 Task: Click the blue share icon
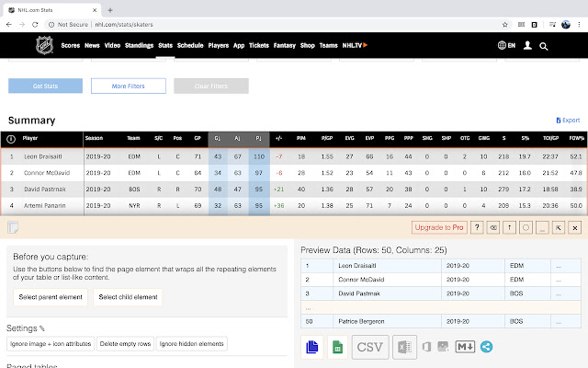tap(487, 348)
